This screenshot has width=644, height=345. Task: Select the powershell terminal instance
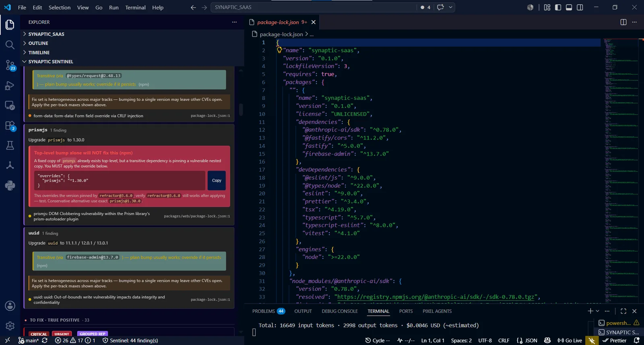pyautogui.click(x=619, y=322)
